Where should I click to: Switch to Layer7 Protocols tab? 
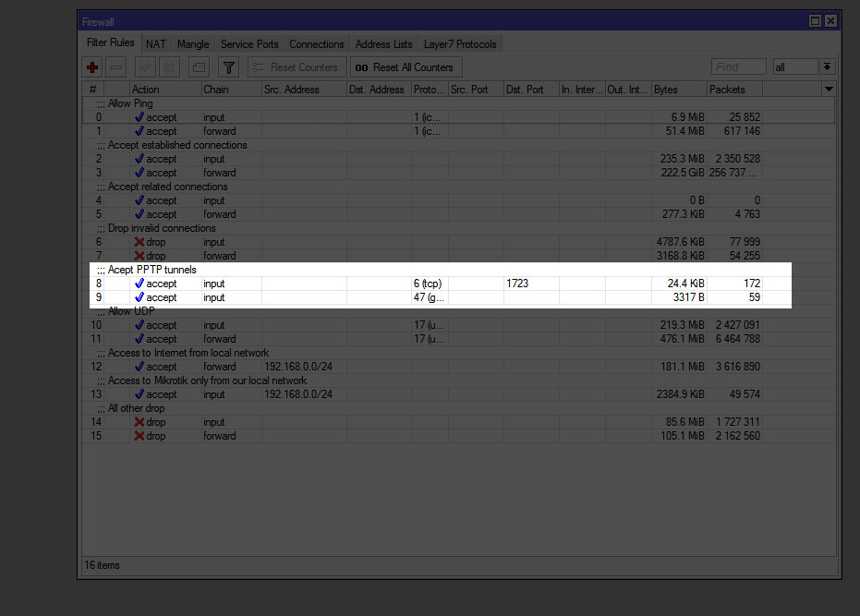click(x=460, y=43)
